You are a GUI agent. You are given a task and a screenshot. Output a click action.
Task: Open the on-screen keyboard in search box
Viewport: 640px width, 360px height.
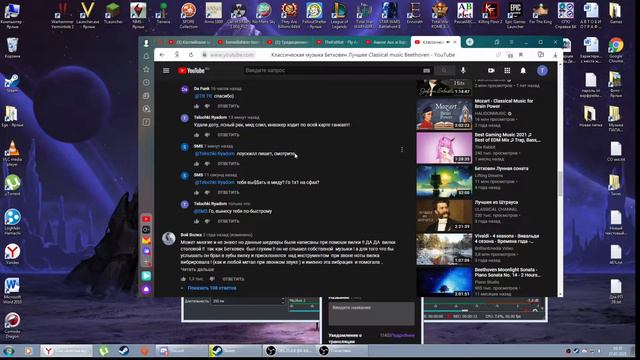tap(427, 71)
